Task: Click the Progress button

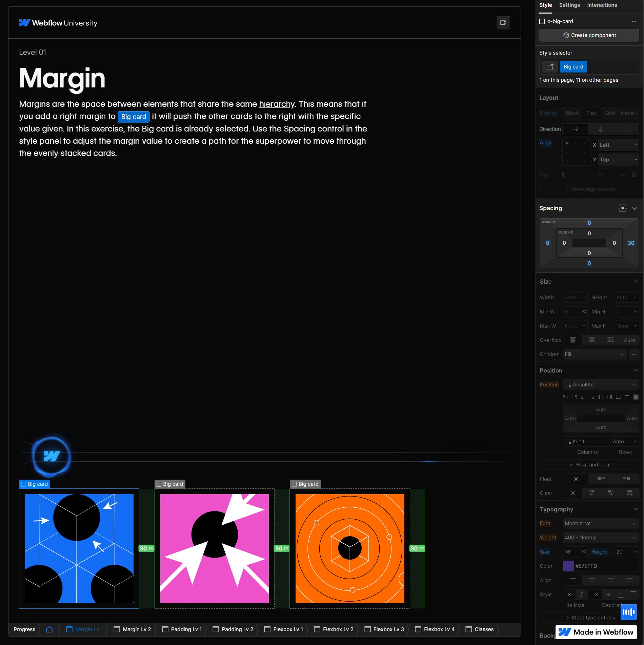Action: 24,629
